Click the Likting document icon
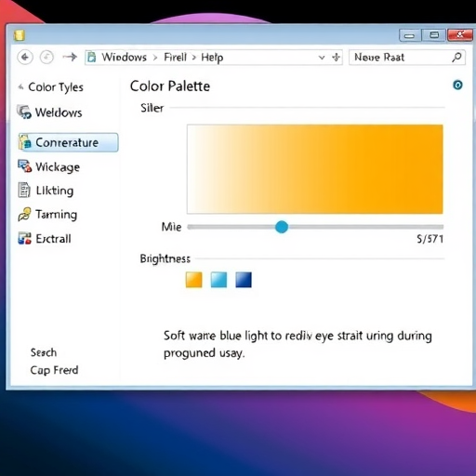 [x=24, y=190]
